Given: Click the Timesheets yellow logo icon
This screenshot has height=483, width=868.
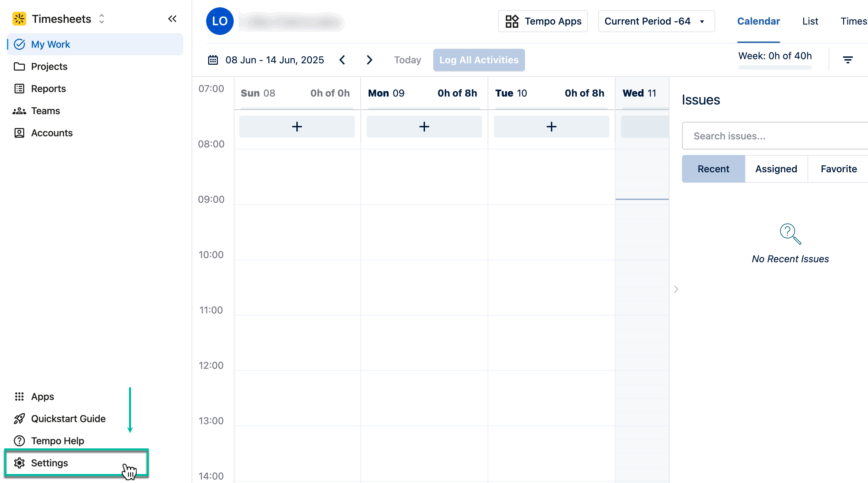Looking at the screenshot, I should coord(19,19).
